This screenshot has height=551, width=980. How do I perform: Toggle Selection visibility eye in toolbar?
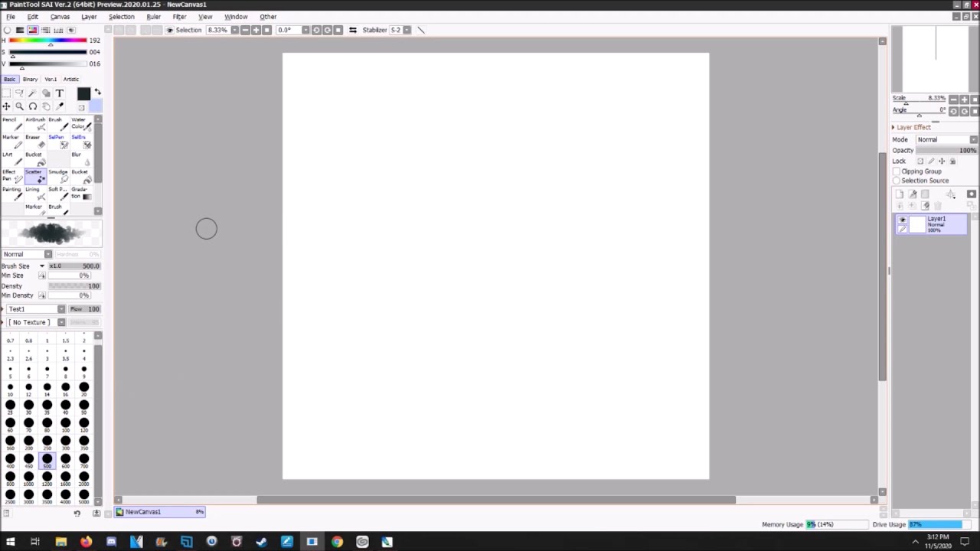[x=170, y=30]
